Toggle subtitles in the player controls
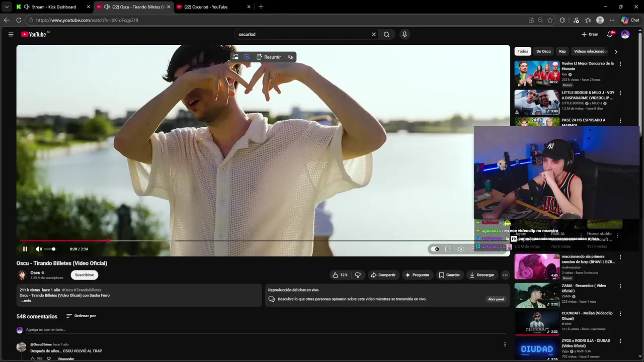Viewport: 644px width, 362px height. point(448,249)
